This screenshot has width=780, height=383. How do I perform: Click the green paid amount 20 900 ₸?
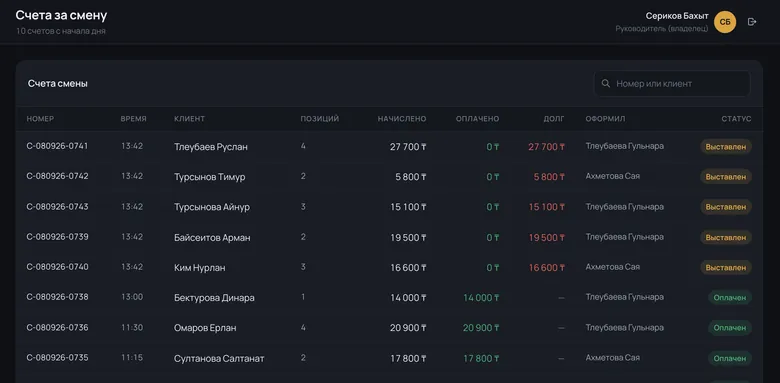[x=481, y=328]
